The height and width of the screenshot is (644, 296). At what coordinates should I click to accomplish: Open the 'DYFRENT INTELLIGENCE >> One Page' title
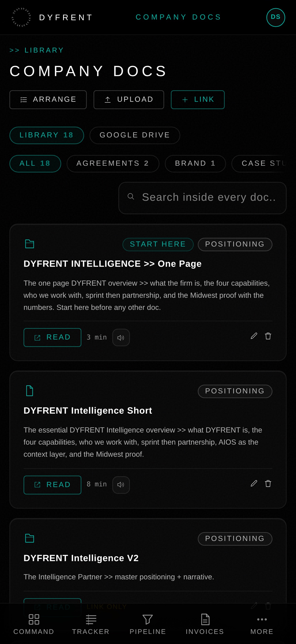112,264
